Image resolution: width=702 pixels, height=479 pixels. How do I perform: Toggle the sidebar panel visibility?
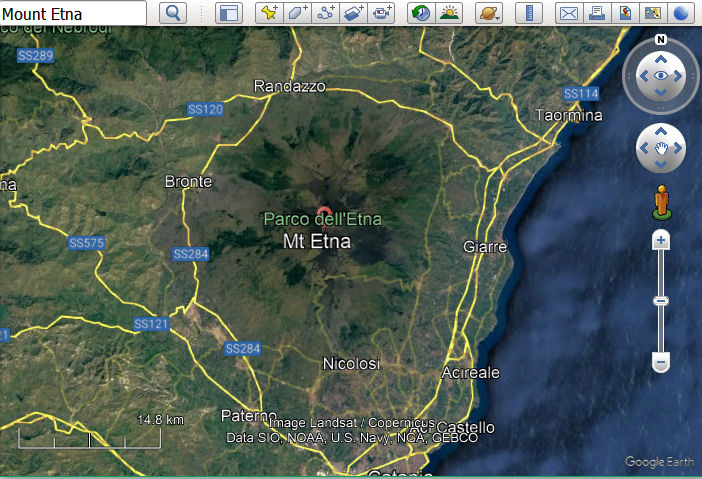[229, 13]
